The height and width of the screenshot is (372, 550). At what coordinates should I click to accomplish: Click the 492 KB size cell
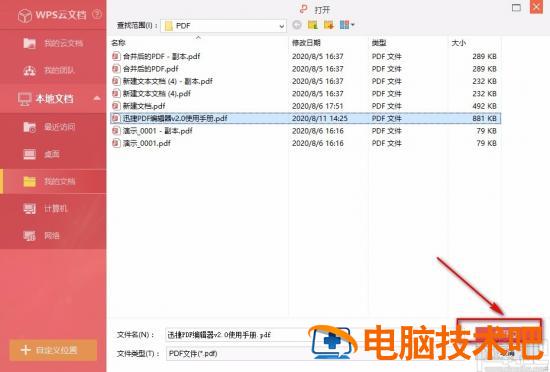[x=484, y=106]
